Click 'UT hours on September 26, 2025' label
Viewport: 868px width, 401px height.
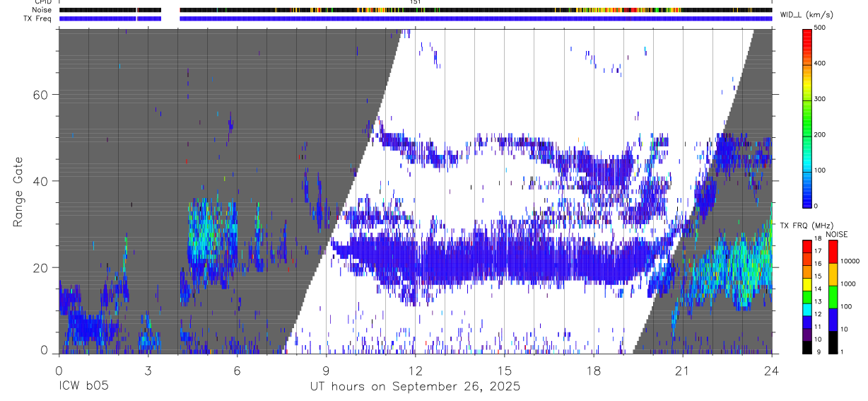point(415,387)
